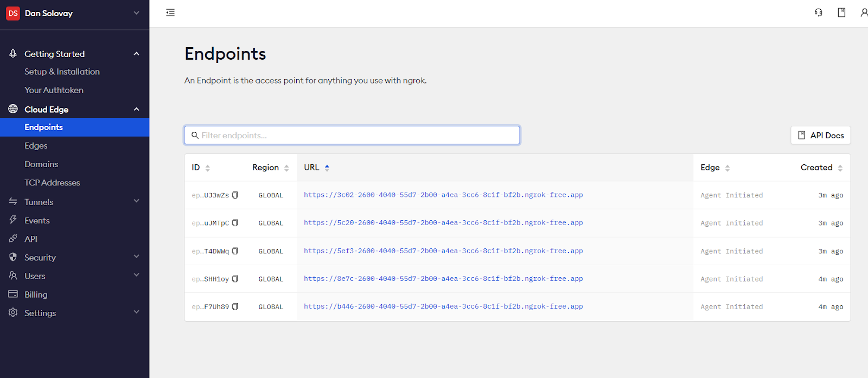Toggle the URL column sort arrow
Screen dimensions: 868x378
pyautogui.click(x=327, y=168)
